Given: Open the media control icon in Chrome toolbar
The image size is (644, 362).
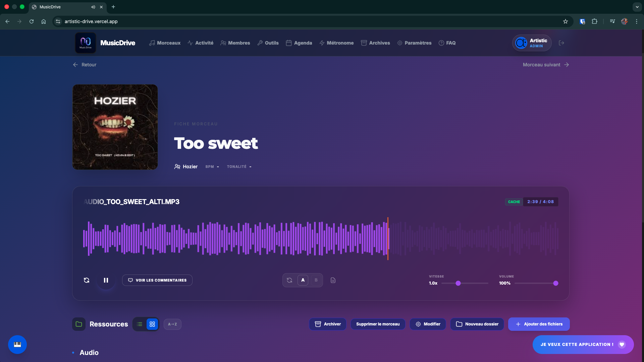Looking at the screenshot, I should pos(612,21).
